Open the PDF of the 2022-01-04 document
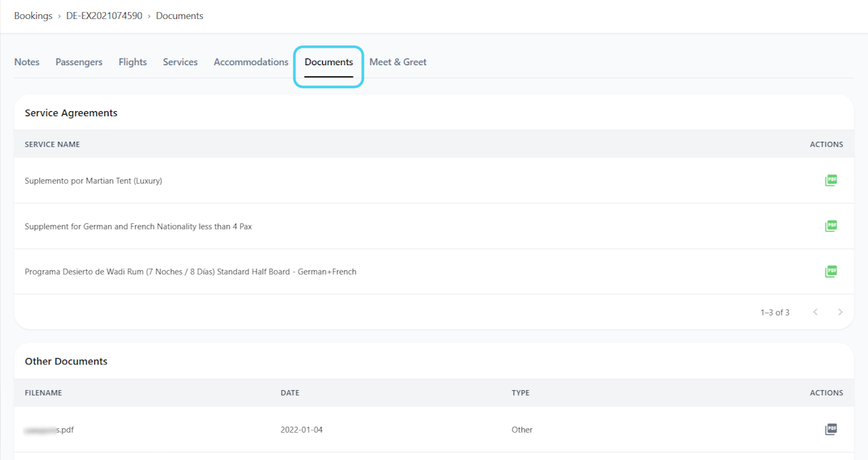The image size is (868, 460). pyautogui.click(x=831, y=429)
